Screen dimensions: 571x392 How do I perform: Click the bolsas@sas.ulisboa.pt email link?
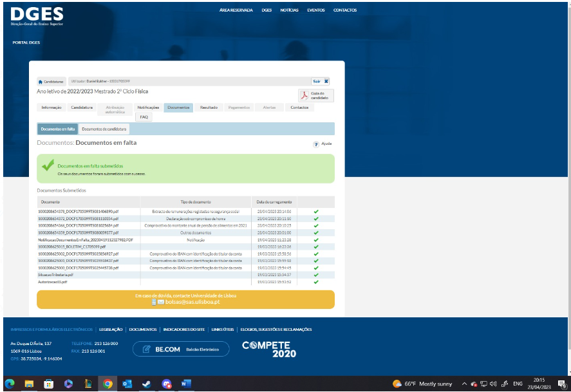[x=192, y=302]
